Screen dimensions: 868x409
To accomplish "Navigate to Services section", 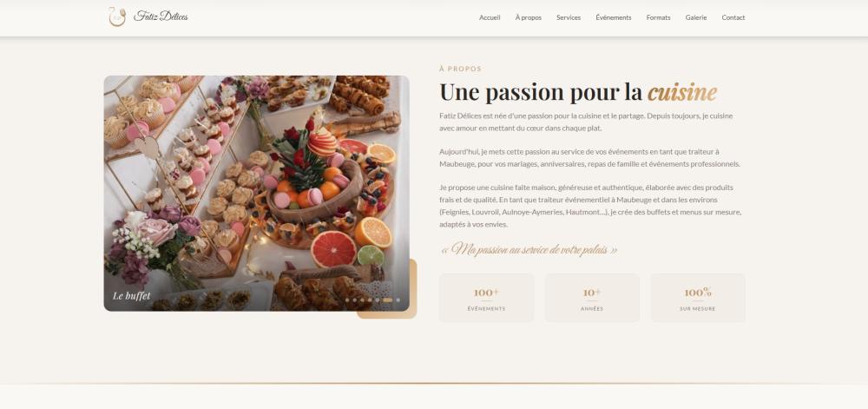I will coord(569,17).
